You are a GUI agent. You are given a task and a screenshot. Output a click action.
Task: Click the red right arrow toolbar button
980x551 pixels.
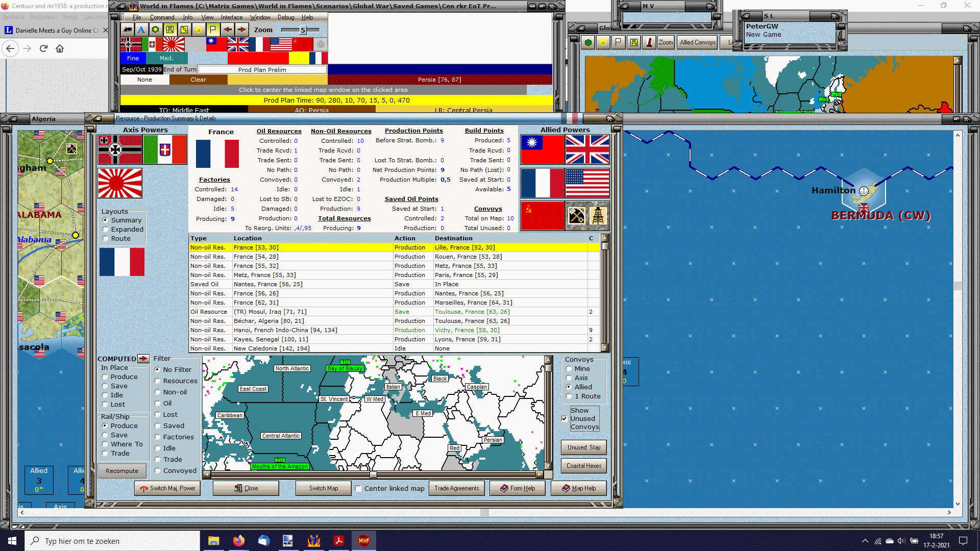point(242,30)
